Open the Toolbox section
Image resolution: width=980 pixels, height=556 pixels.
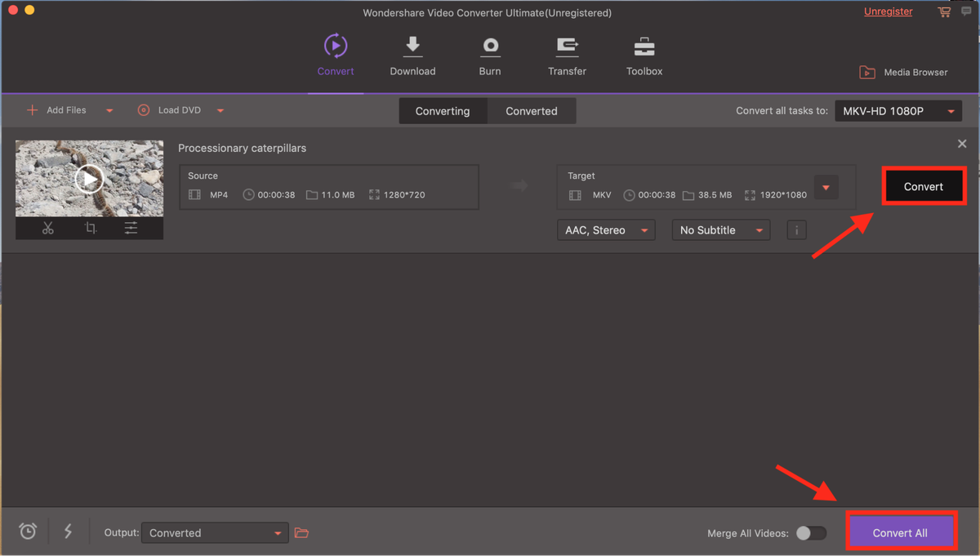(x=644, y=56)
